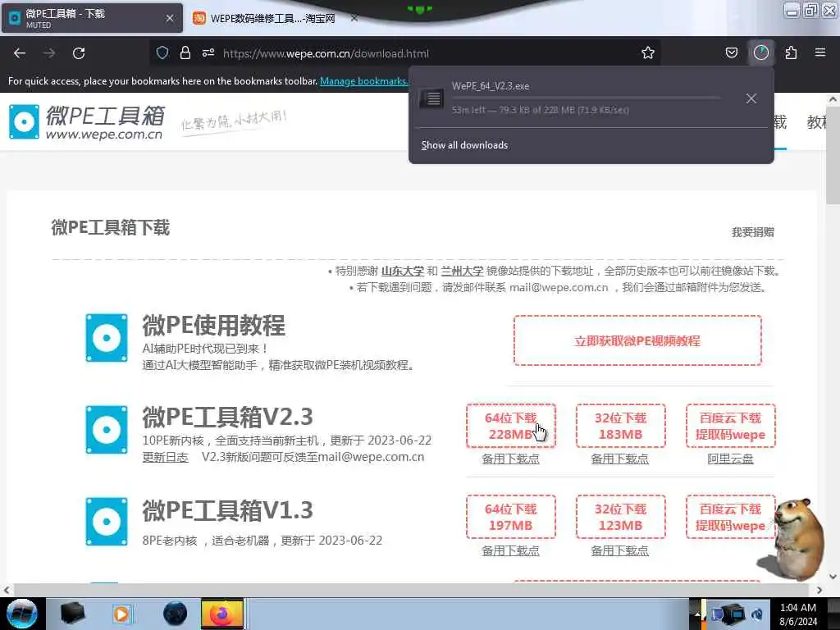The height and width of the screenshot is (630, 840).
Task: Click the vertical scrollbar up arrow
Action: (833, 99)
